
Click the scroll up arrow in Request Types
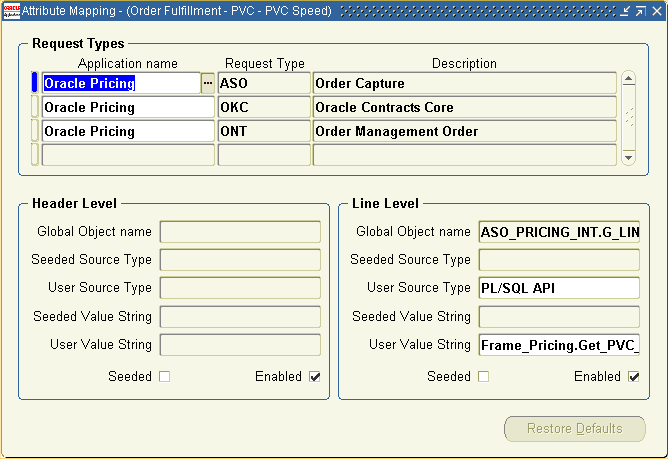coord(628,78)
